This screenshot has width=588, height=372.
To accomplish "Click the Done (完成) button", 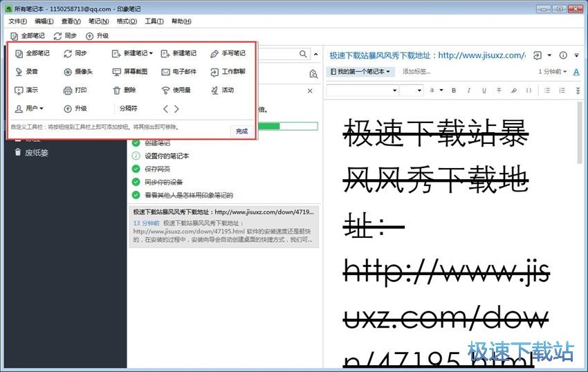I will 242,131.
